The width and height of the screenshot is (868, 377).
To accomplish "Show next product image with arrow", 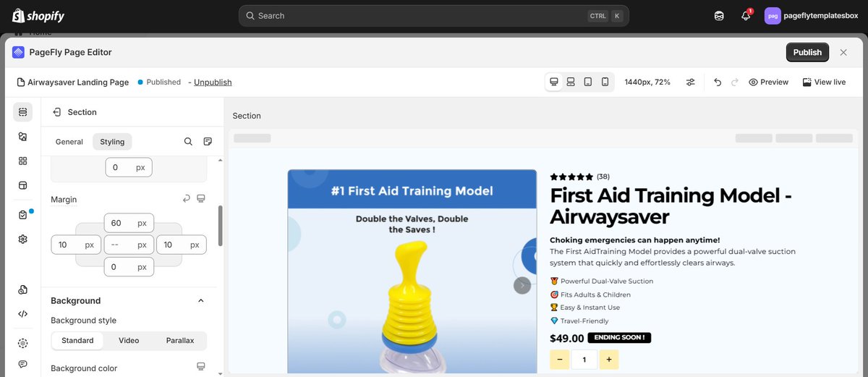I will coord(522,285).
